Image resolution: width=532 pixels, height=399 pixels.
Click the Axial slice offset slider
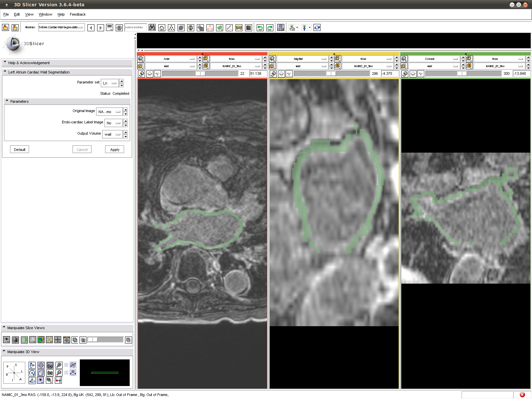click(x=200, y=74)
